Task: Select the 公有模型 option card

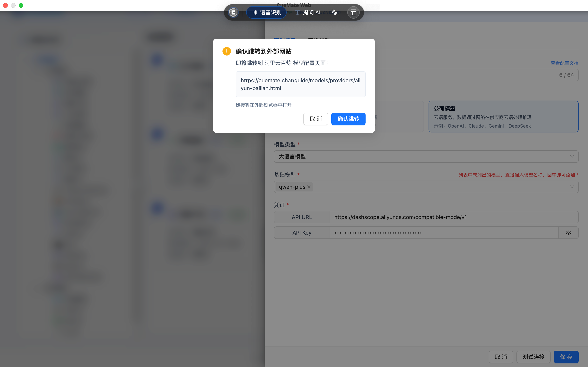Action: pyautogui.click(x=503, y=117)
